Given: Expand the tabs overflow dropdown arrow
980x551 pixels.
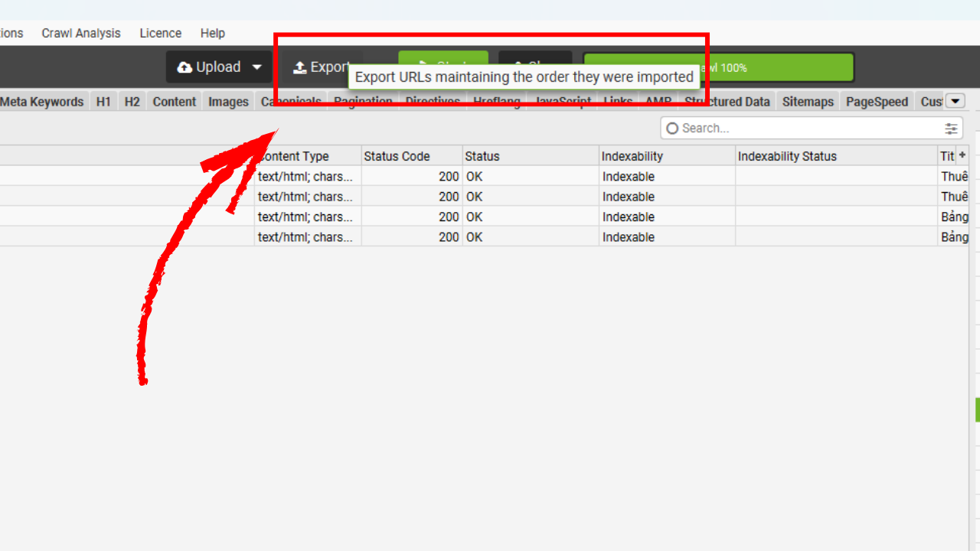Looking at the screenshot, I should click(955, 101).
